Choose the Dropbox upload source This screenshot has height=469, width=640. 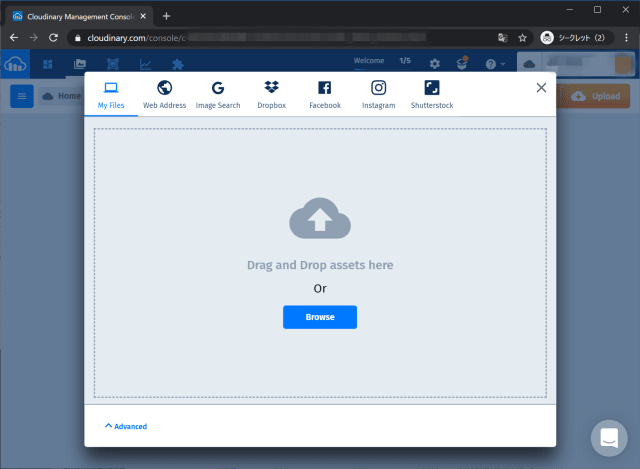point(271,95)
